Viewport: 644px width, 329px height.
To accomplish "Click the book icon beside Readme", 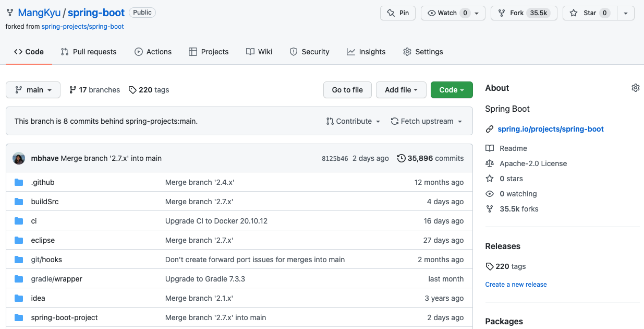I will coord(489,148).
